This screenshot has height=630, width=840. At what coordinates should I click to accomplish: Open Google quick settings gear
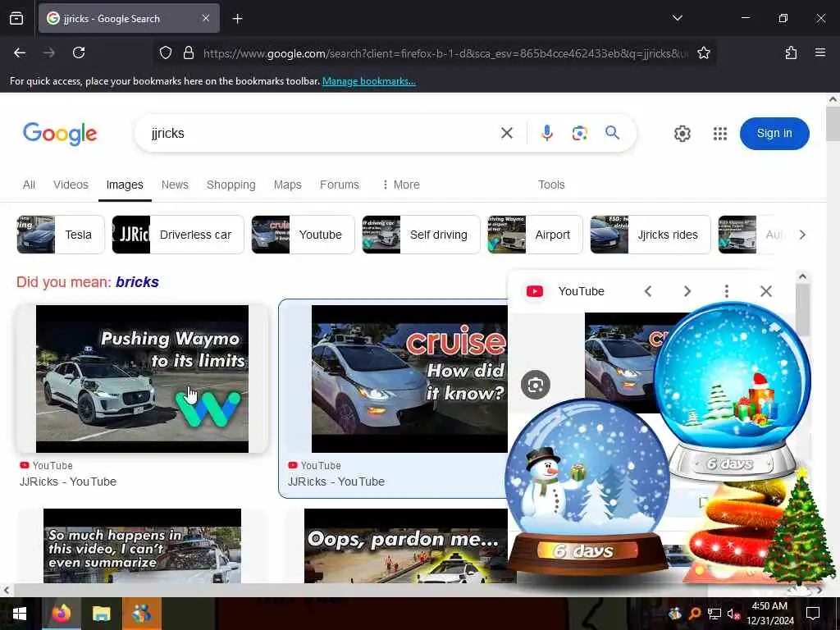pos(682,134)
